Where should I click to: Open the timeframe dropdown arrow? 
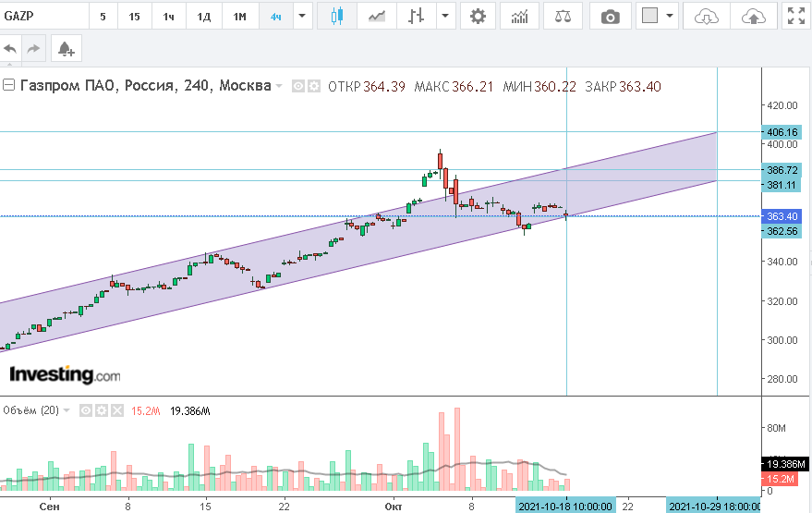pos(302,16)
